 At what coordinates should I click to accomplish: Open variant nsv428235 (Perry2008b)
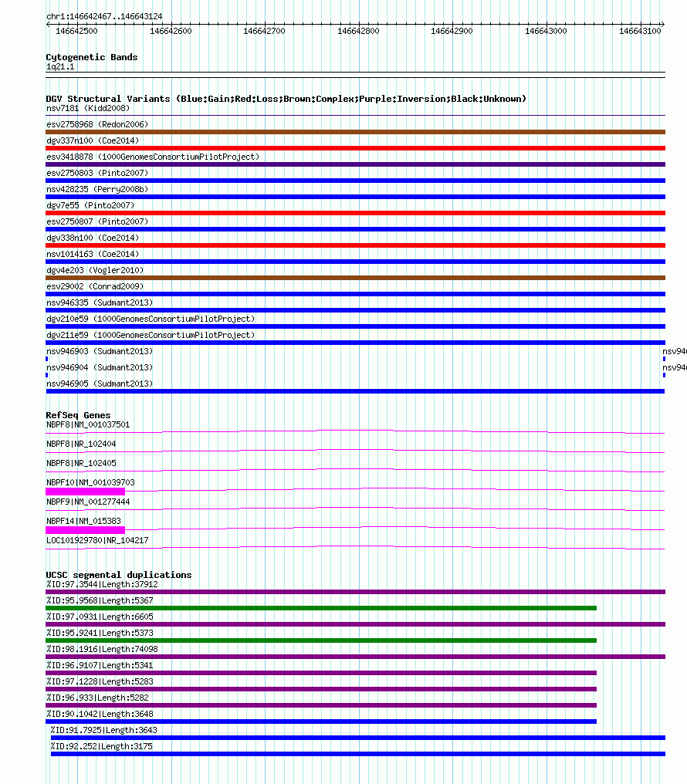[97, 189]
